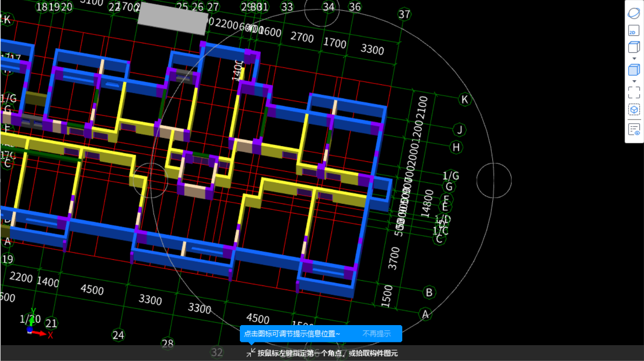644x361 pixels.
Task: Click axis bubble numbered 28
Action: (x=168, y=344)
